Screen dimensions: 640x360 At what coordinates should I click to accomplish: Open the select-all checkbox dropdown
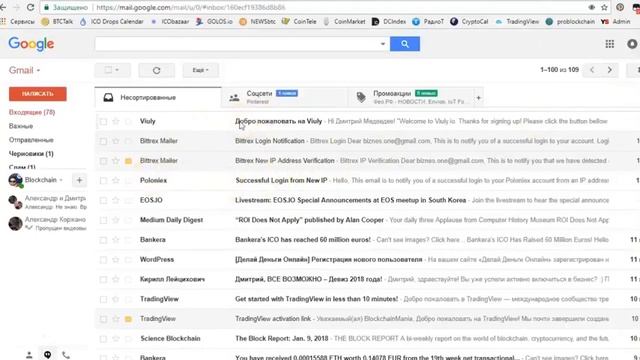pos(113,70)
